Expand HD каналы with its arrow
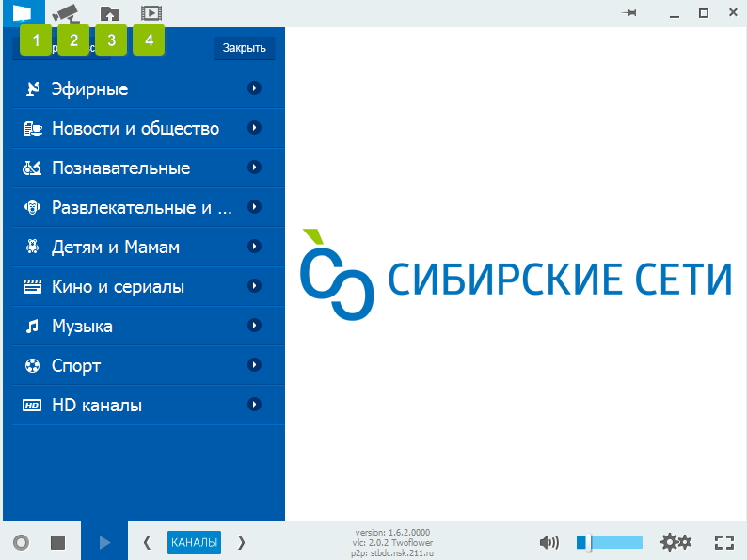The height and width of the screenshot is (560, 747). [x=254, y=405]
